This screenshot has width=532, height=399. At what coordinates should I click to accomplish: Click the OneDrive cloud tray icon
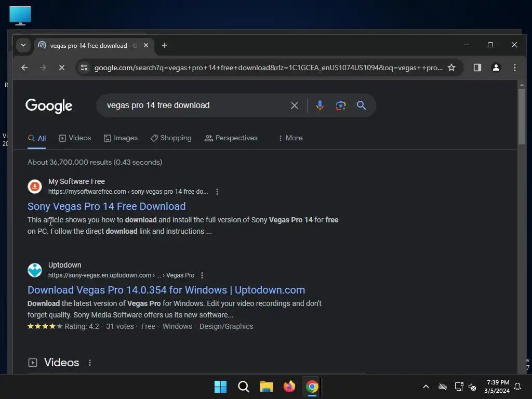(x=443, y=387)
